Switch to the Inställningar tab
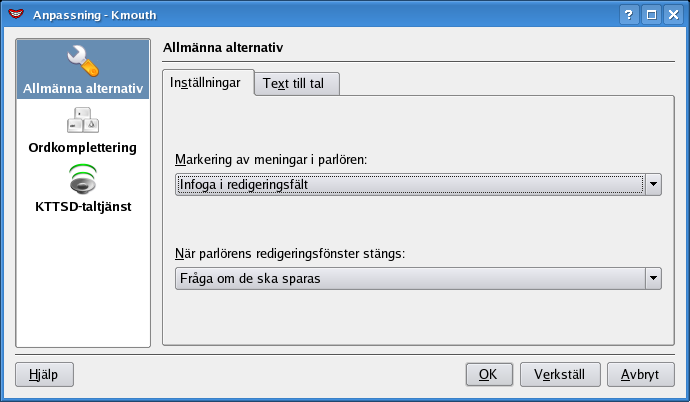Viewport: 690px width, 402px height. point(205,83)
